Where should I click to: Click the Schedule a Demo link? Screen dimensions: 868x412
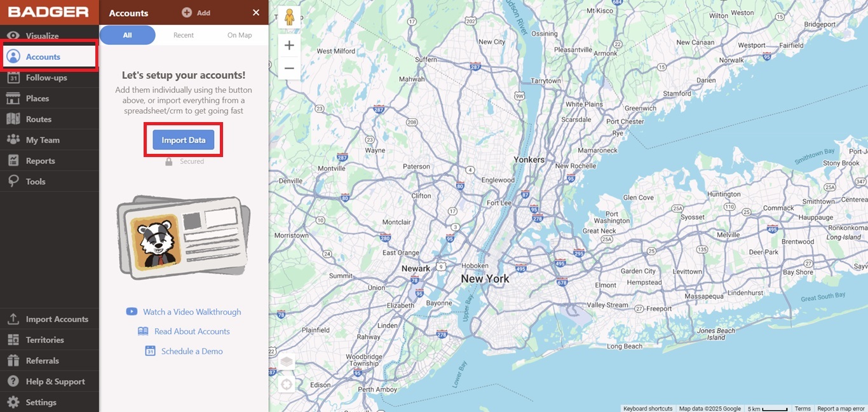tap(184, 351)
